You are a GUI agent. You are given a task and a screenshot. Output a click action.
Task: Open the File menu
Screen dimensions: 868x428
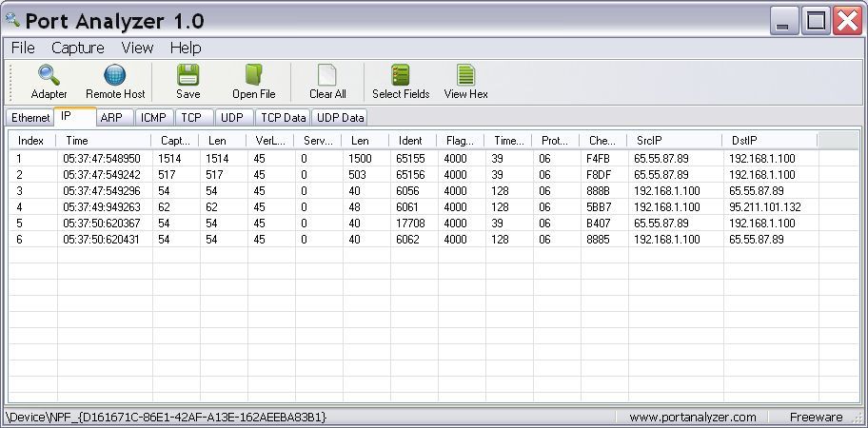pyautogui.click(x=23, y=49)
